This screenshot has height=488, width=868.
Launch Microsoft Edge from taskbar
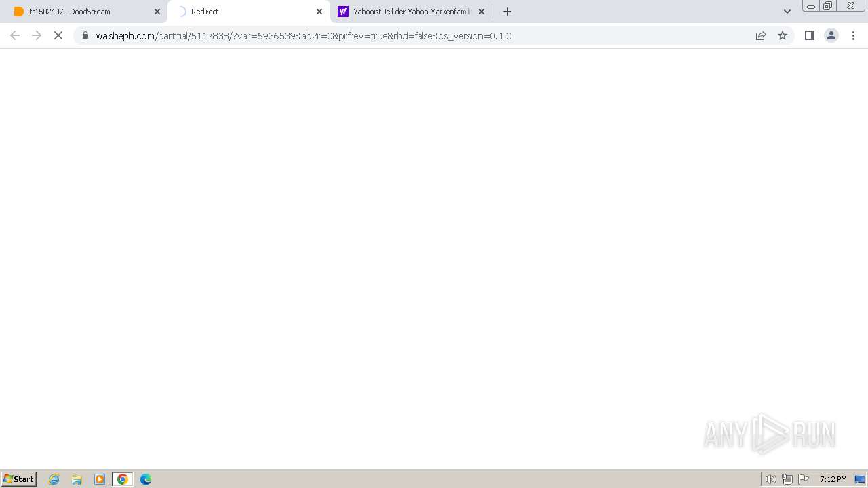[146, 479]
